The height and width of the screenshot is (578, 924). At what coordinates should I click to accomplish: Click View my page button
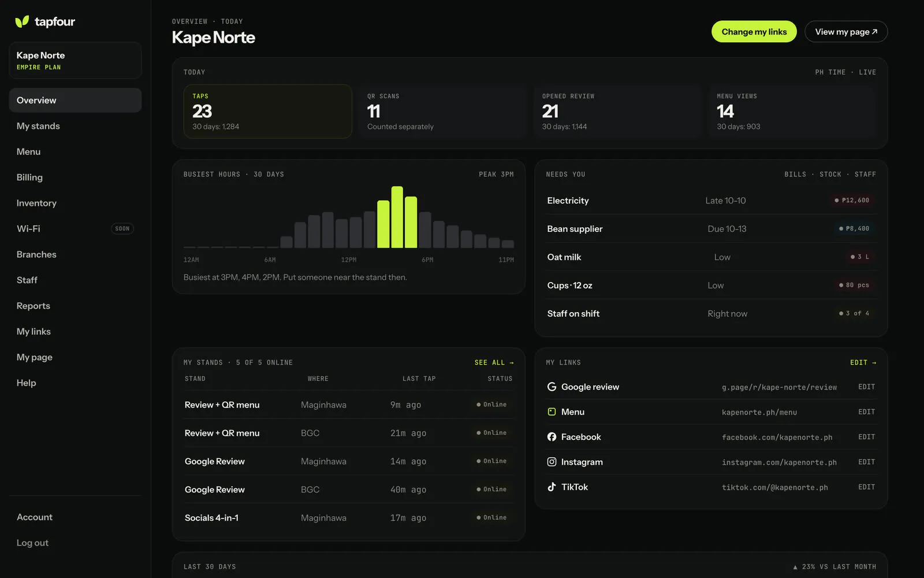(846, 32)
